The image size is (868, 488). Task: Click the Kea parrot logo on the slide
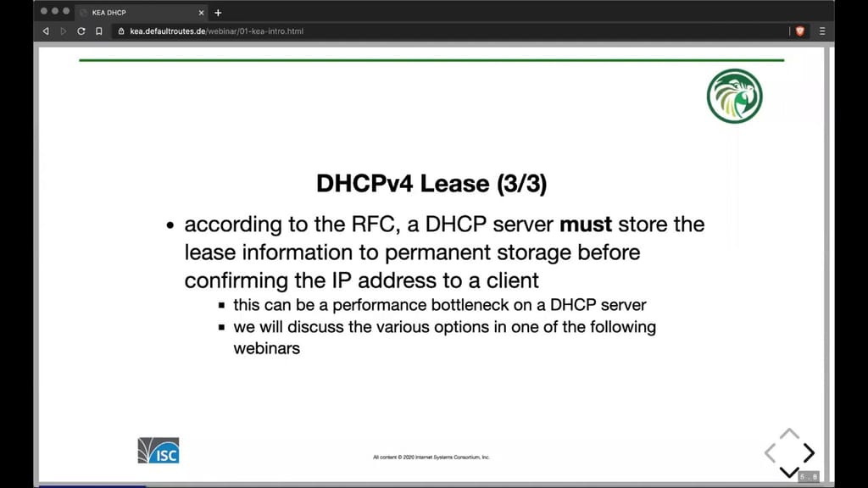click(x=734, y=97)
